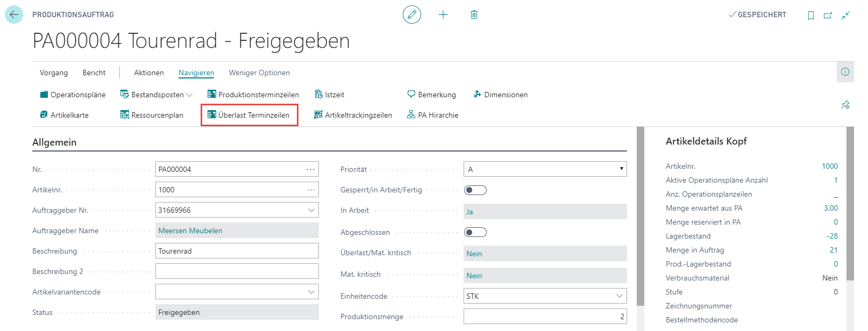Click FactBox vertical scrollbar
Viewport: 868px width, 331px height.
click(850, 203)
